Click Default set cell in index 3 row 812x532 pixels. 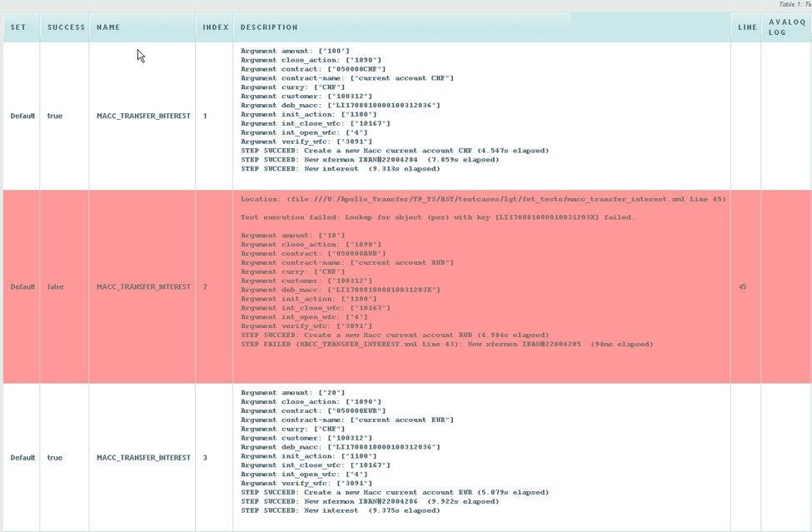(22, 457)
